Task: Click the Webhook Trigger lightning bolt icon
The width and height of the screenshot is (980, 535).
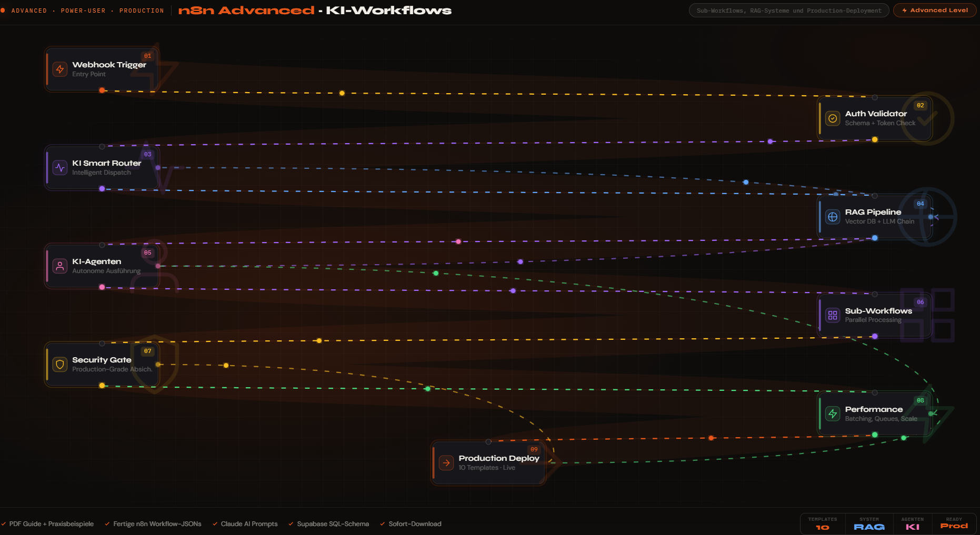Action: click(x=60, y=69)
